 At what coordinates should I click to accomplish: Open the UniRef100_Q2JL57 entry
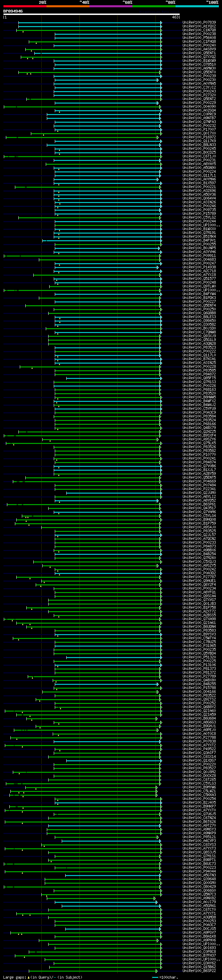click(x=199, y=535)
